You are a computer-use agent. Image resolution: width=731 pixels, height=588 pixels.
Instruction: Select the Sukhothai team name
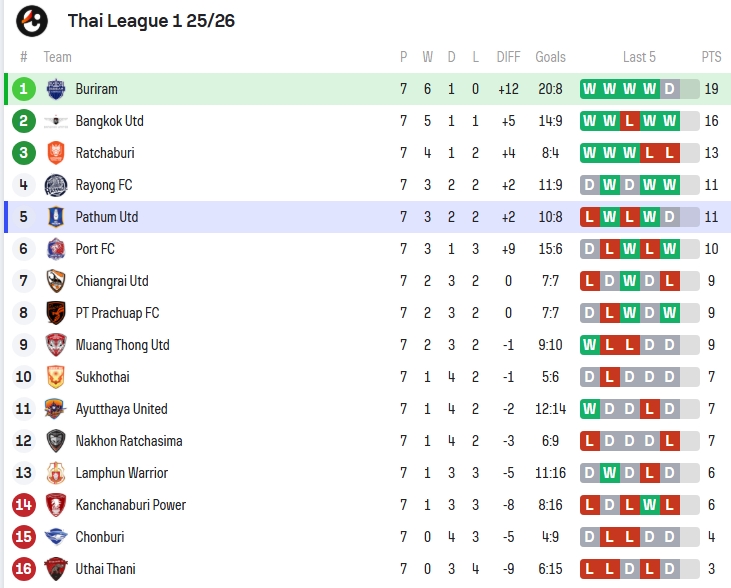click(x=102, y=377)
